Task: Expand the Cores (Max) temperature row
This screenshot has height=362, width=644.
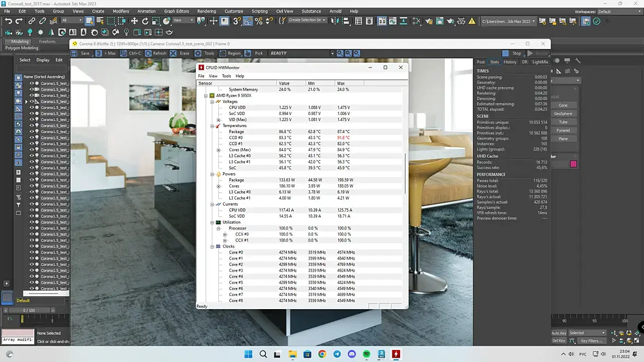Action: tap(218, 150)
